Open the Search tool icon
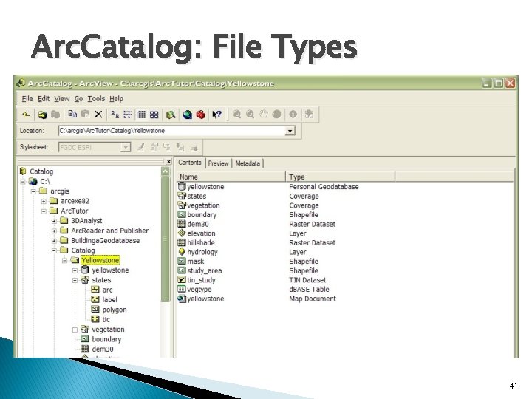 point(171,115)
